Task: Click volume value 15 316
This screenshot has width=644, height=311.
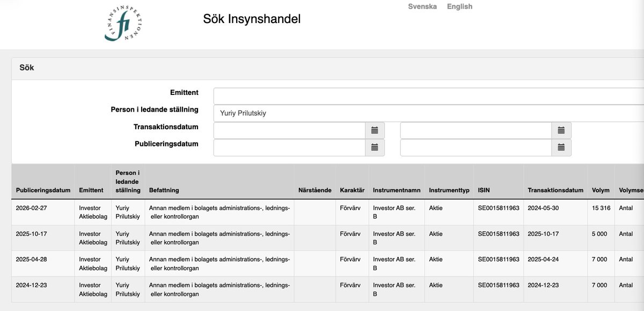Action: (601, 208)
